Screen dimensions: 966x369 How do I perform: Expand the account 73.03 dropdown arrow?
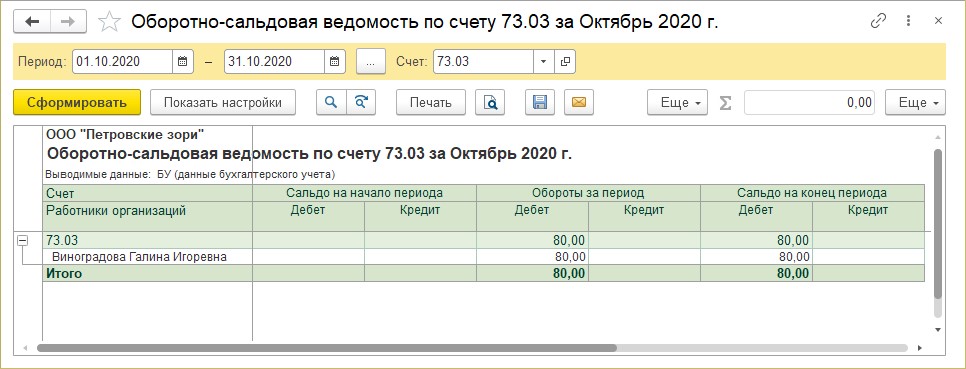(543, 62)
